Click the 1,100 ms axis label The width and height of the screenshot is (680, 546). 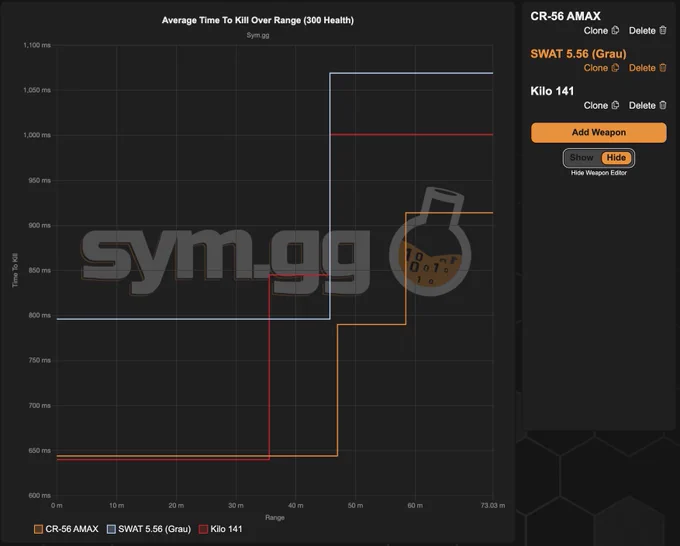click(x=37, y=45)
